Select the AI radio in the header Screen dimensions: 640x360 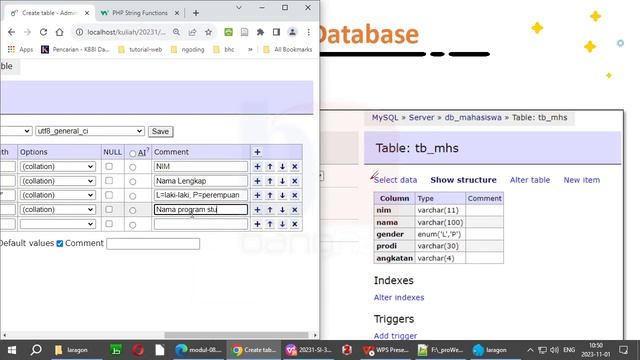point(133,153)
